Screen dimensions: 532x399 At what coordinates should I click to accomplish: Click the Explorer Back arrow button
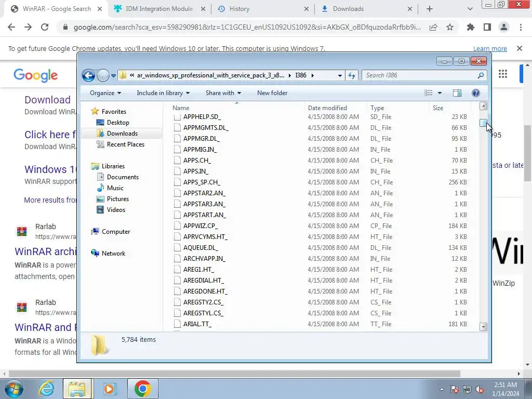pyautogui.click(x=88, y=75)
